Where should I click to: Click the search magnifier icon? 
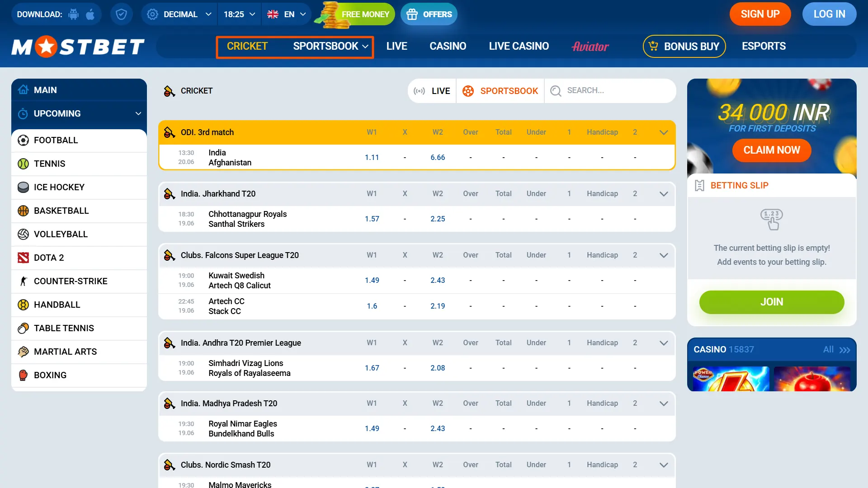pyautogui.click(x=556, y=91)
